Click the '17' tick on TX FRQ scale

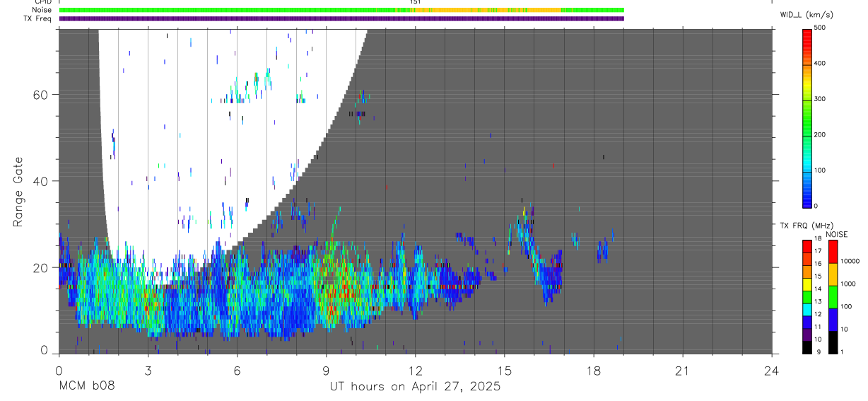817,251
